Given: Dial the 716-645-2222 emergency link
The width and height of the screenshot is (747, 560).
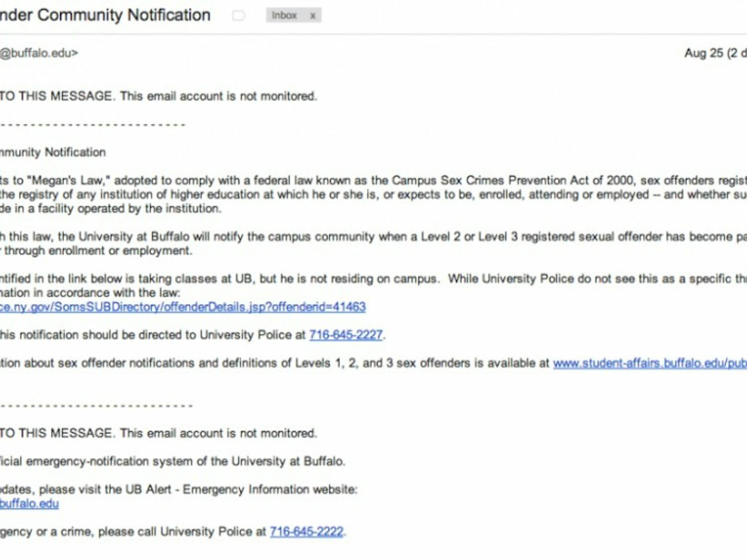Looking at the screenshot, I should (306, 531).
